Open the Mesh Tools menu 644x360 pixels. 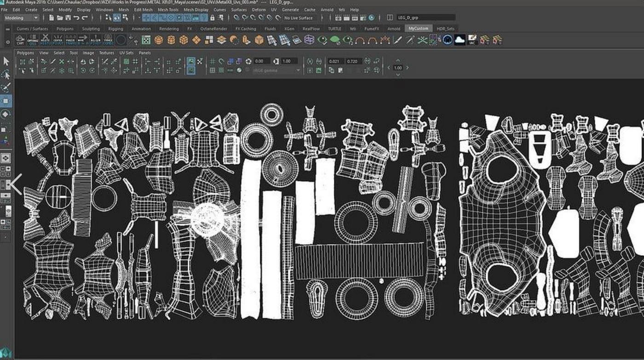168,10
